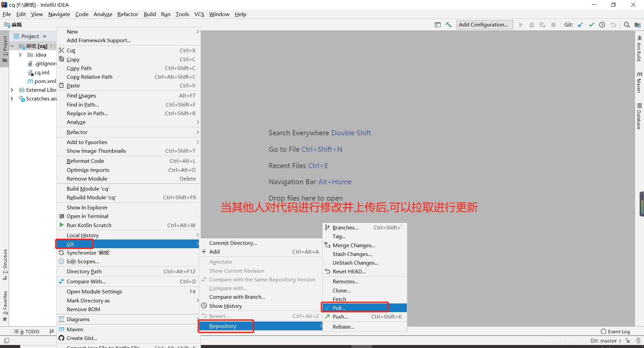Click Rebase... in Repository submenu
The height and width of the screenshot is (348, 644).
click(365, 327)
